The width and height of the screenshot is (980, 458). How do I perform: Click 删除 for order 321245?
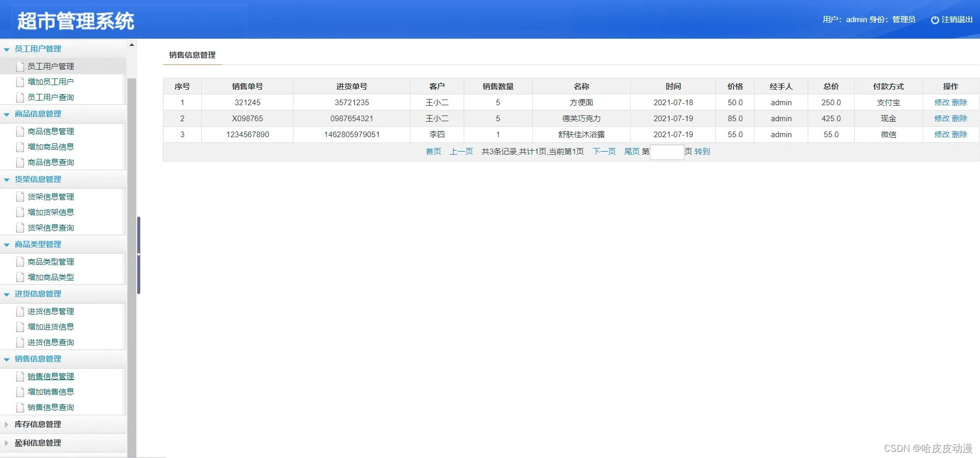pos(959,103)
